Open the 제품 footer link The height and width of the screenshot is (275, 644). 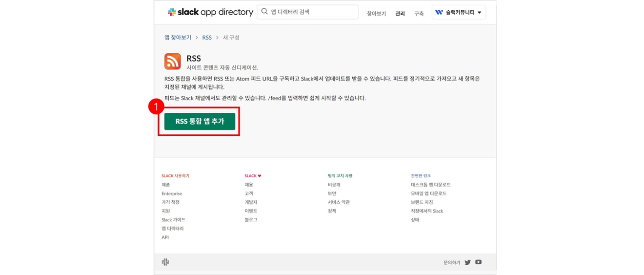pyautogui.click(x=166, y=185)
